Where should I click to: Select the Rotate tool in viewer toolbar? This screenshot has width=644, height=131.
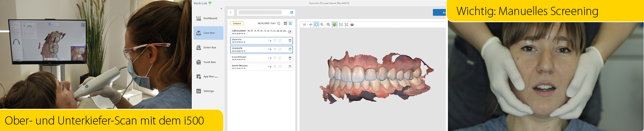coord(316,25)
